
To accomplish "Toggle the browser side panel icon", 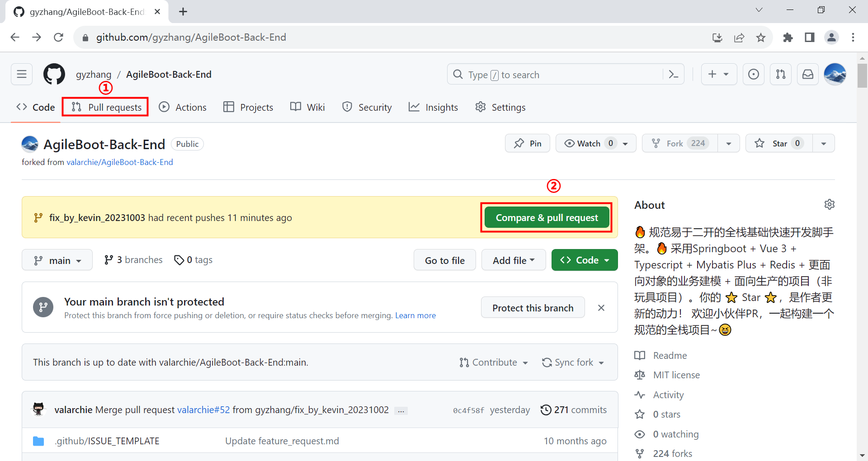I will [810, 38].
